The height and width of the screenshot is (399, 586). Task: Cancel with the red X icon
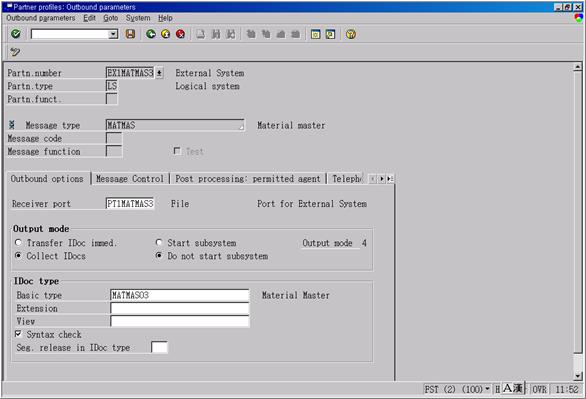(x=181, y=34)
